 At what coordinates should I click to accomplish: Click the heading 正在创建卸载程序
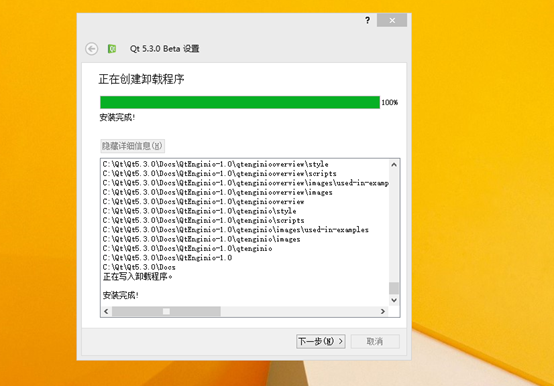pos(141,79)
